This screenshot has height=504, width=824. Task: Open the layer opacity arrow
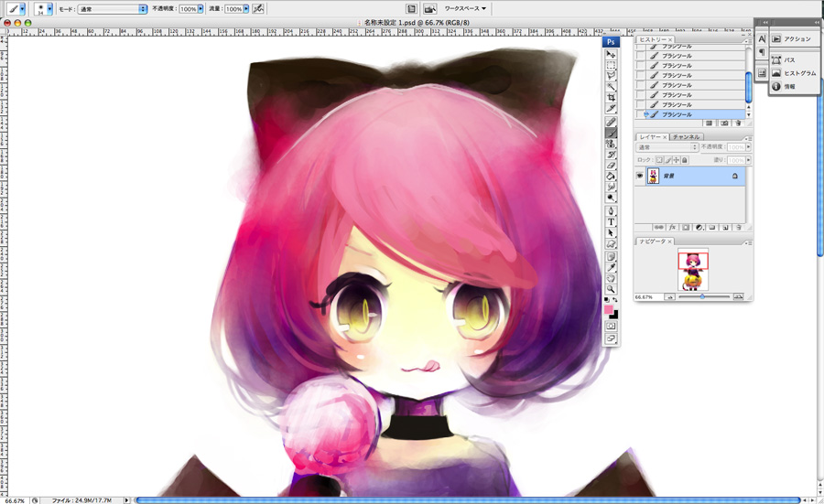coord(748,147)
